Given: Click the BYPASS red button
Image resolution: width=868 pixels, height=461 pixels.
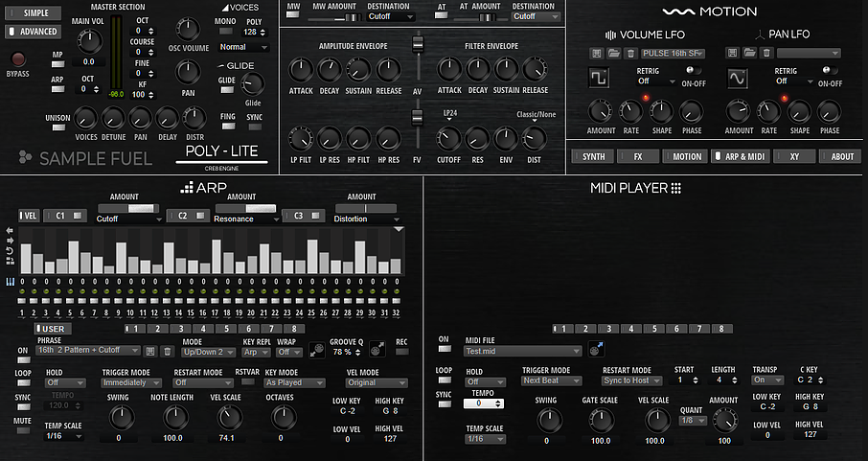Looking at the screenshot, I should [x=17, y=59].
